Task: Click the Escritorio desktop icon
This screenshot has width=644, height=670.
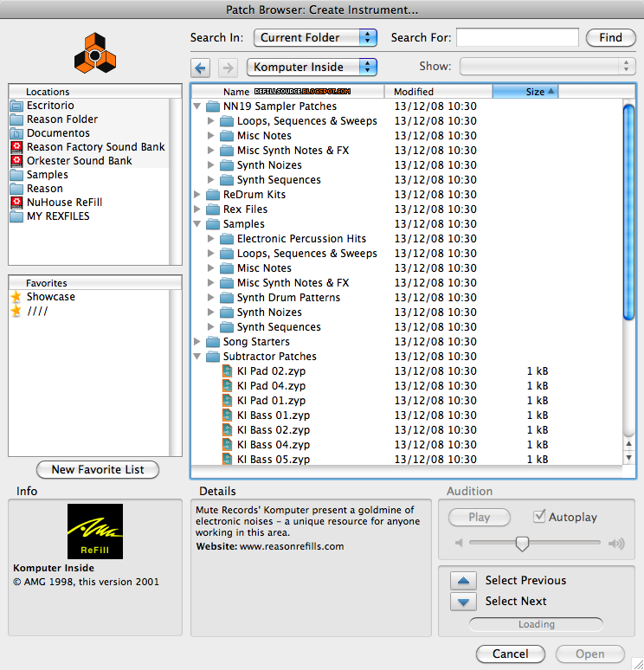Action: click(16, 106)
